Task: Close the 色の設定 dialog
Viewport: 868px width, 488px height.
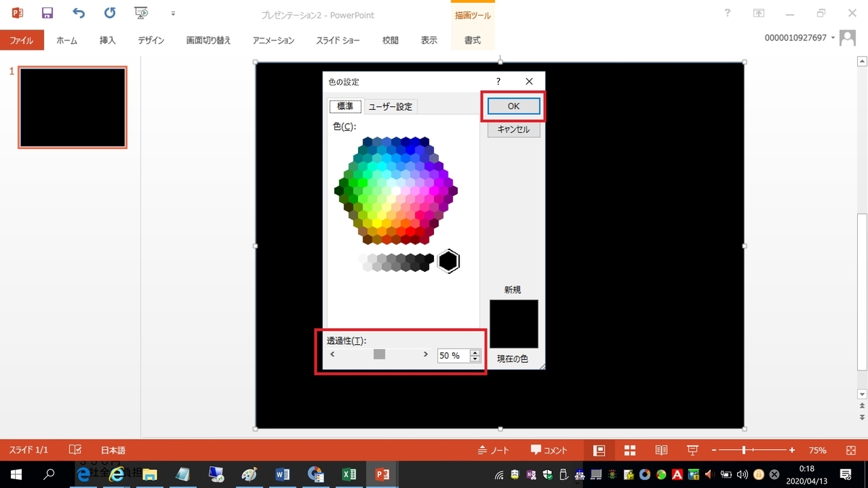Action: 529,82
